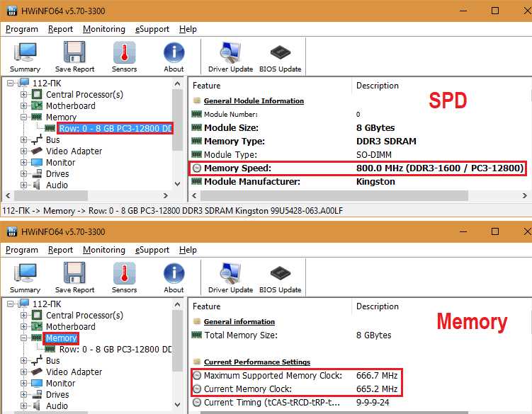Launch Driver Update in the top window
This screenshot has height=414, width=532.
point(230,57)
